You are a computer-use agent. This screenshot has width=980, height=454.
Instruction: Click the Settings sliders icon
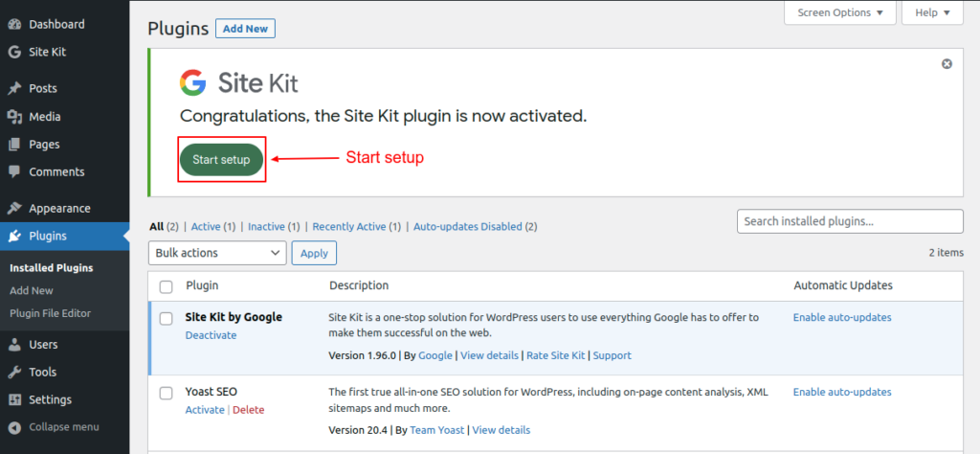(14, 399)
